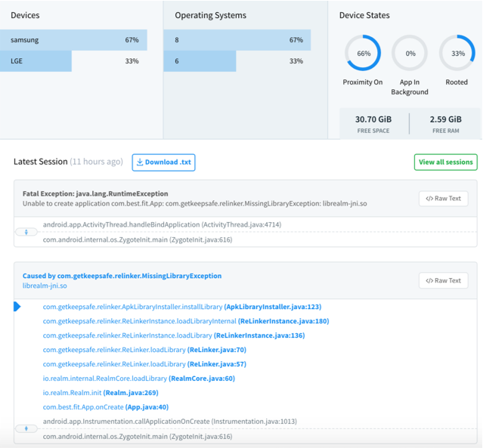Click the 2.59 GiB free RAM value
This screenshot has width=483, height=448.
pyautogui.click(x=446, y=119)
